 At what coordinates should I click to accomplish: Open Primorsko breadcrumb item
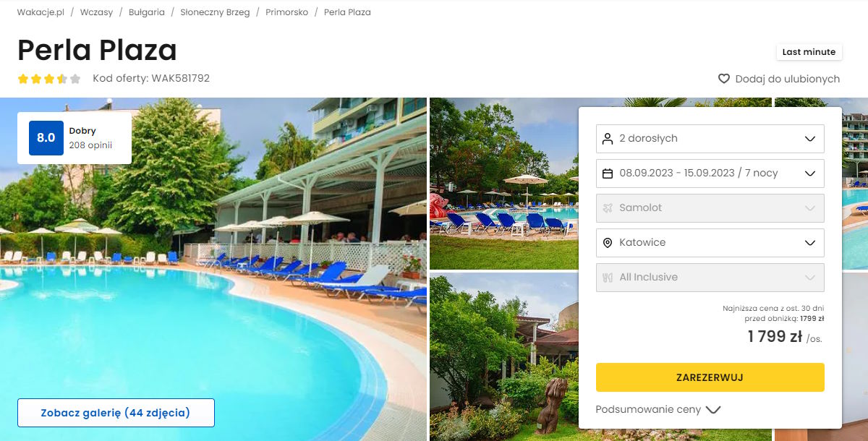pyautogui.click(x=287, y=12)
